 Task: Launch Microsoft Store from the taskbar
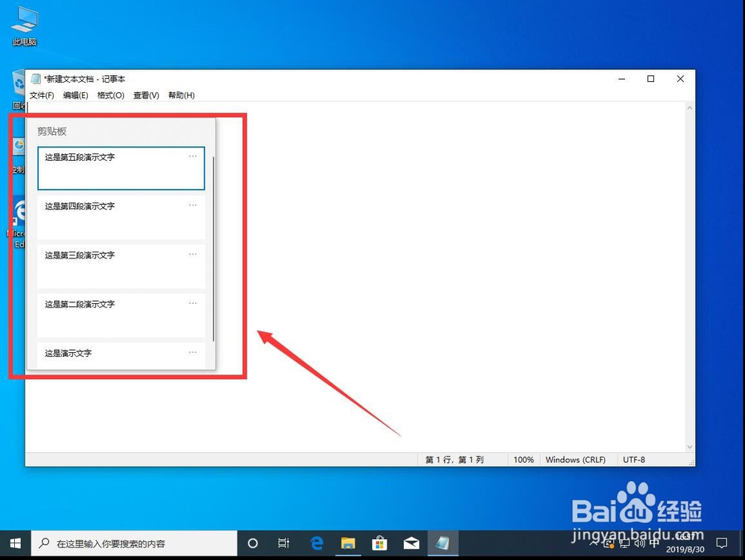[x=380, y=543]
